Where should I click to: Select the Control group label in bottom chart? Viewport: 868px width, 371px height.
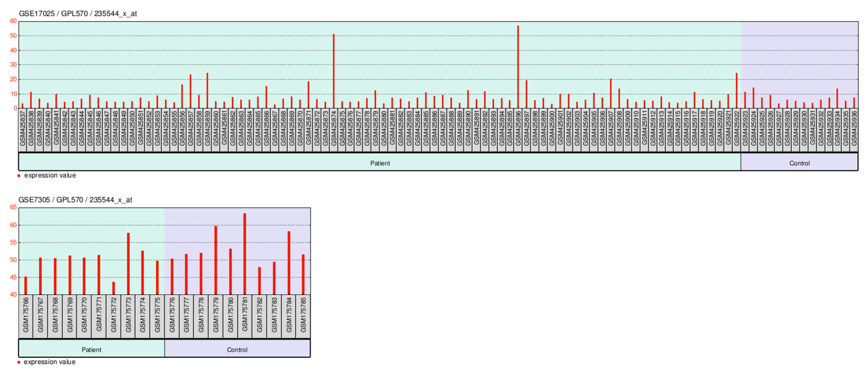point(237,349)
